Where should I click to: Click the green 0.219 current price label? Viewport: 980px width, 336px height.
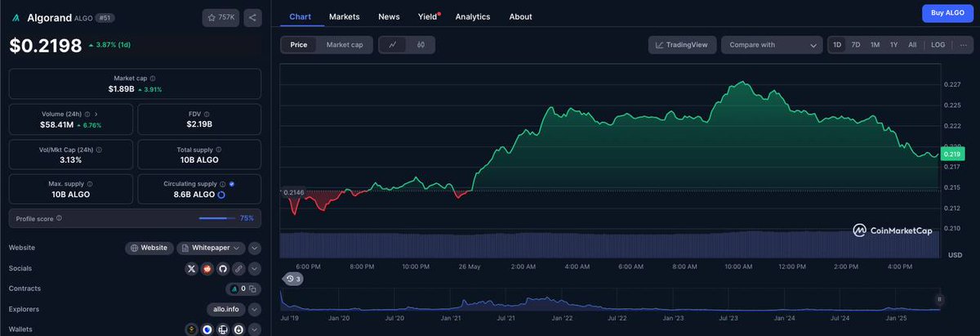coord(952,154)
